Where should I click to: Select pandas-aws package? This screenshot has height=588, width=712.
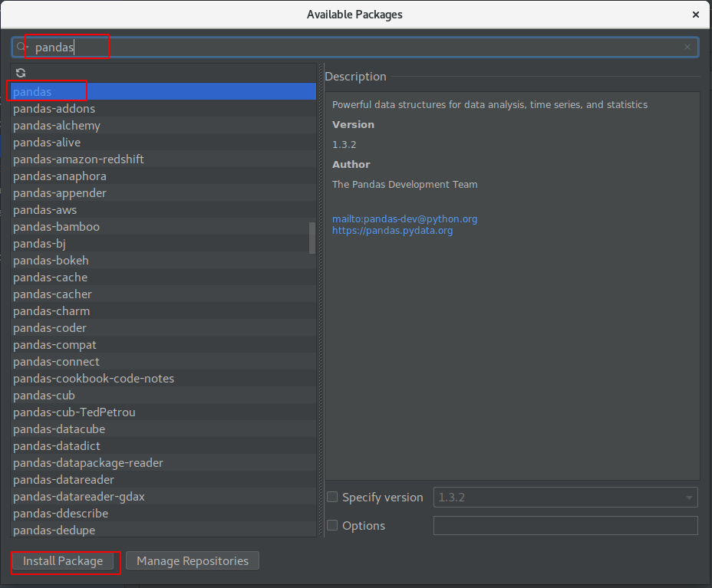pos(163,209)
